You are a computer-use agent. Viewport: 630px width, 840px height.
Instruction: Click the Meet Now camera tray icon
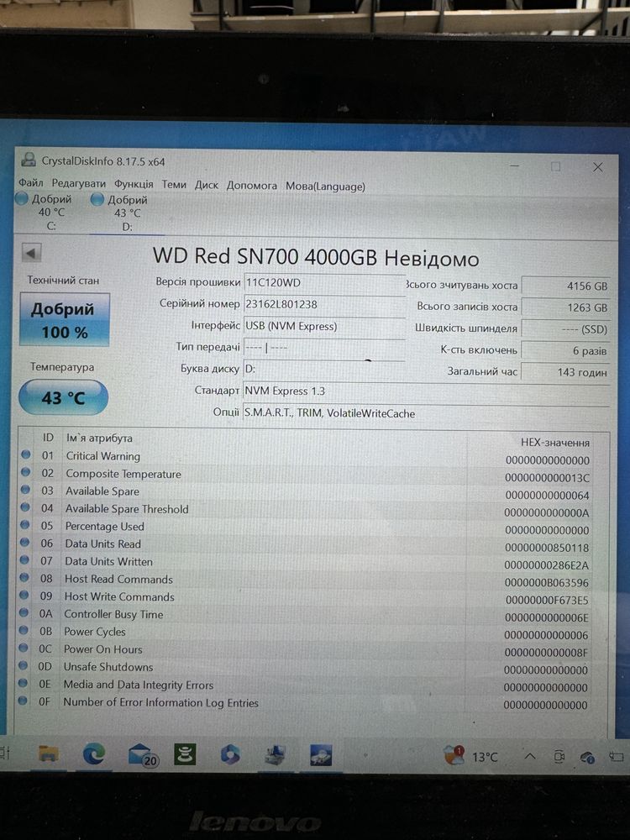point(559,757)
